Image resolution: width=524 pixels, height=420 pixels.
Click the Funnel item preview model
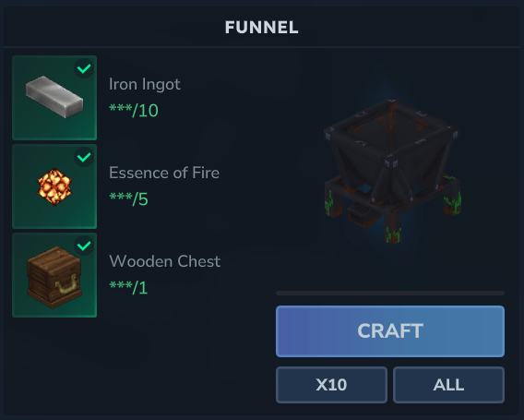(x=392, y=171)
